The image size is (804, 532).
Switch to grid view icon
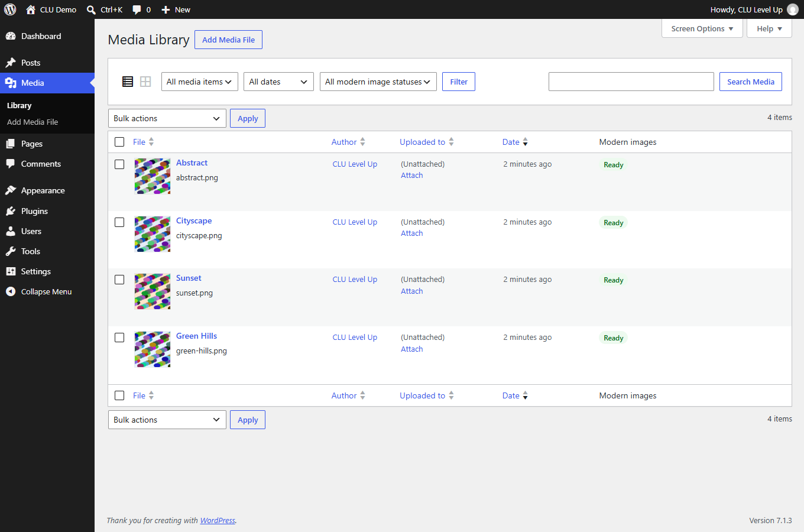(145, 82)
